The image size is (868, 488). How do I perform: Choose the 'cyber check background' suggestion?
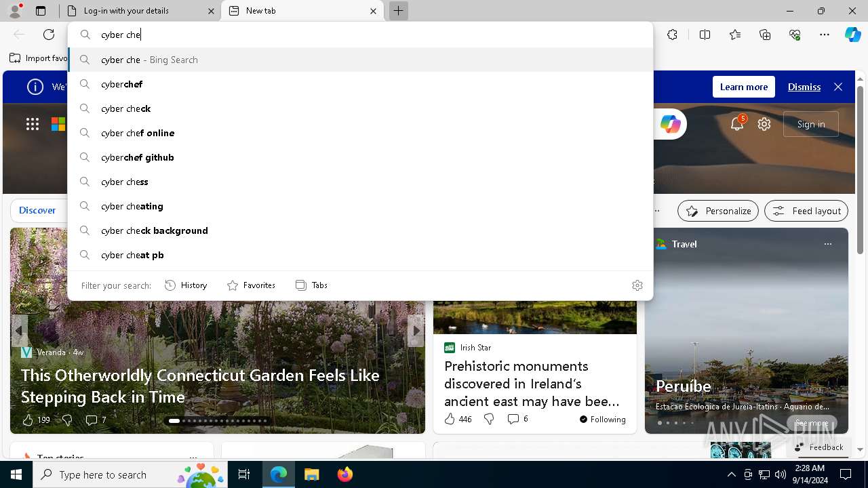[361, 230]
